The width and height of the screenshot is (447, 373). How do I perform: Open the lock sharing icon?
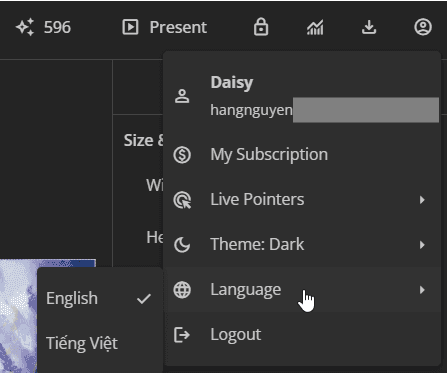(261, 27)
